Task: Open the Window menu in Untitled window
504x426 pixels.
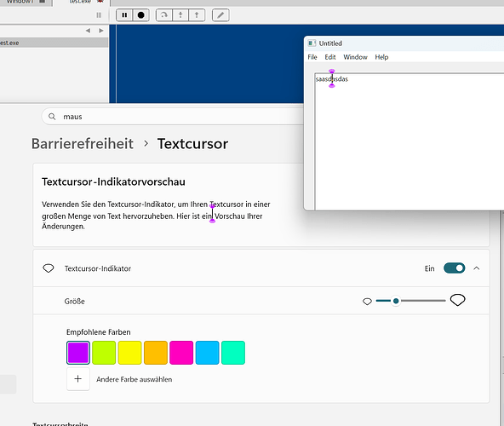Action: point(355,57)
